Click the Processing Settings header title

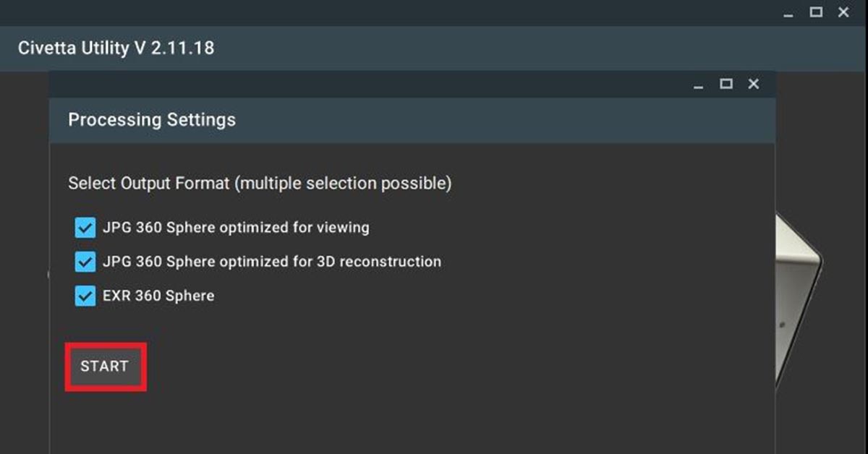[152, 120]
